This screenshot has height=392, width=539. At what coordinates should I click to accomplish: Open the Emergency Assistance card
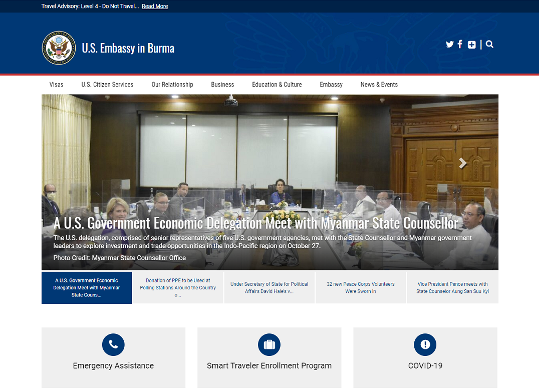[113, 357]
